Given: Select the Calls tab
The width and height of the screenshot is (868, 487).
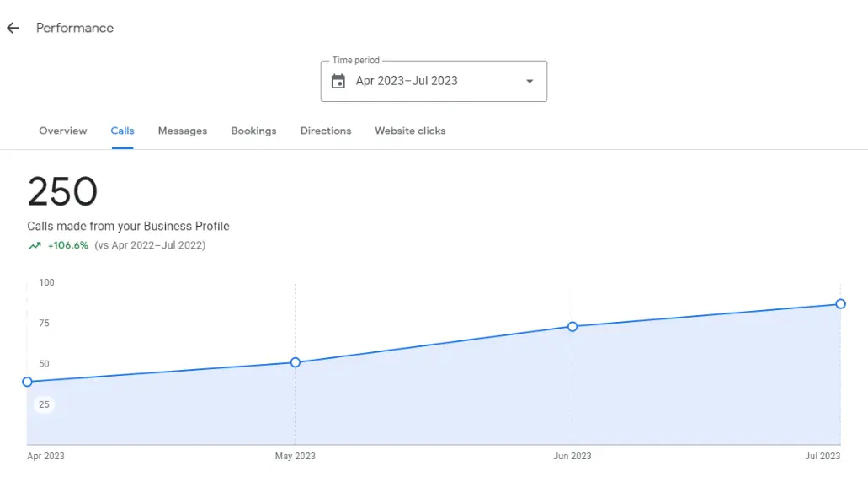Looking at the screenshot, I should click(x=122, y=131).
